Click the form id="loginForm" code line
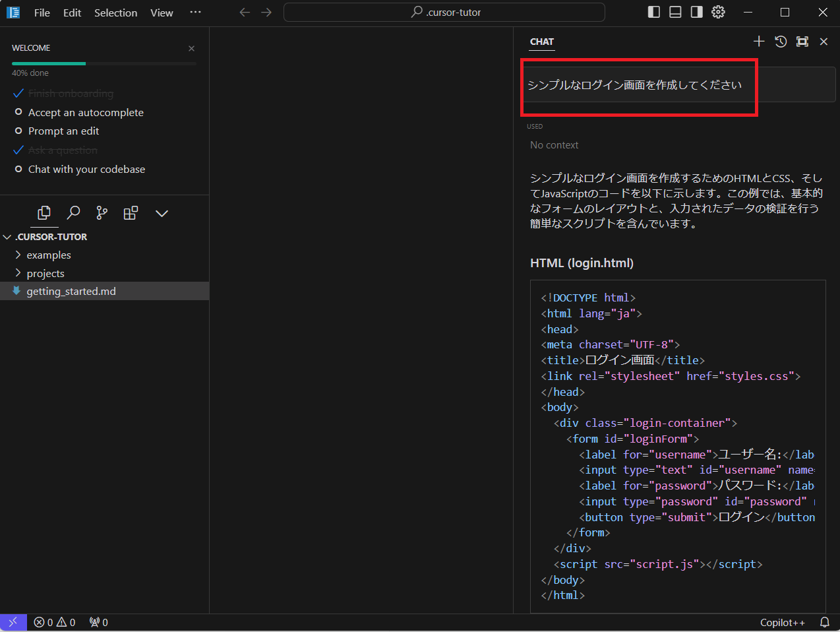This screenshot has width=840, height=632. (x=632, y=439)
